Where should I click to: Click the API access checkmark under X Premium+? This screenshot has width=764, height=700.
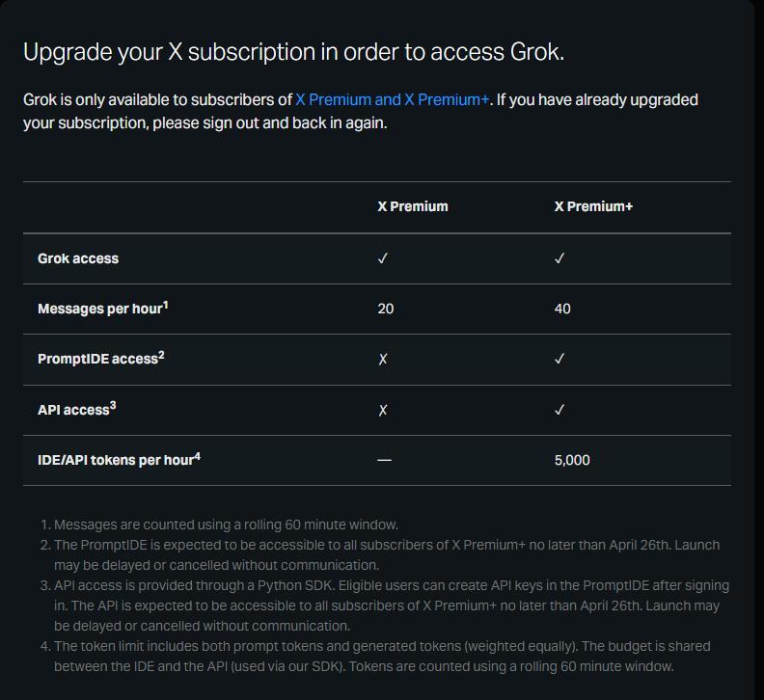click(x=559, y=410)
